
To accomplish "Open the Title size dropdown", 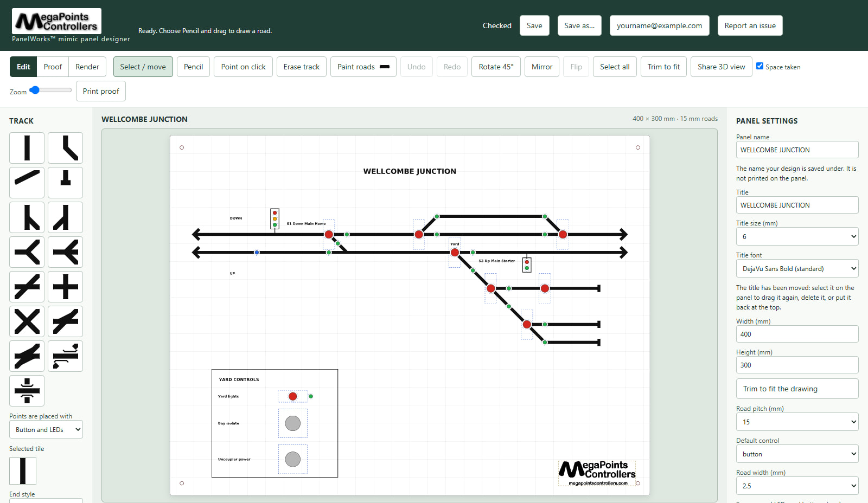I will [797, 236].
